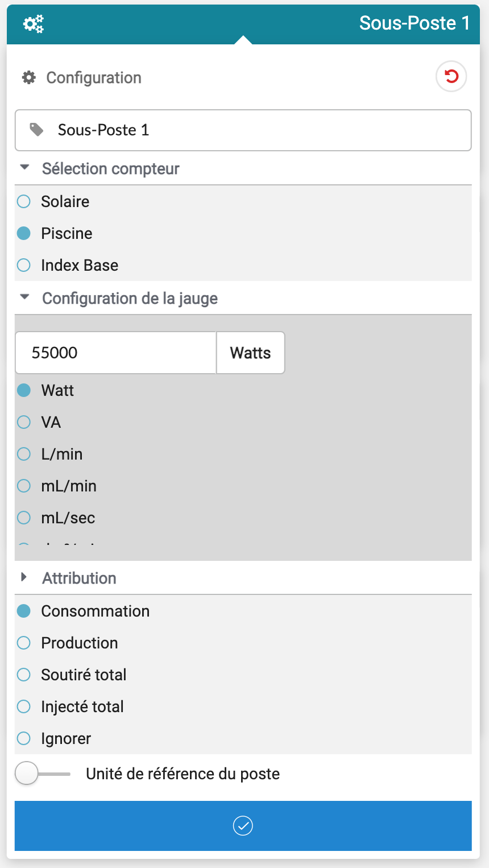Select the Solaire counter

[24, 201]
